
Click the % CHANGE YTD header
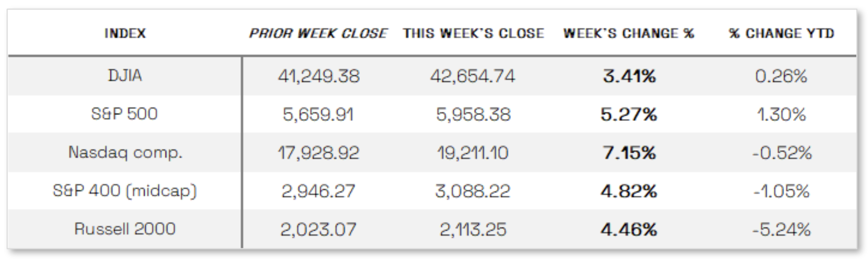point(781,33)
